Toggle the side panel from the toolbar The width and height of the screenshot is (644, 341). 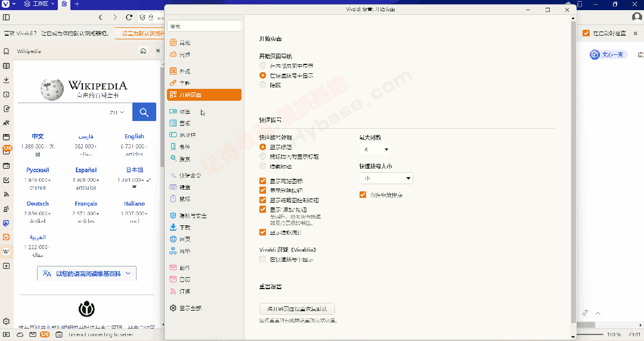tap(6, 17)
